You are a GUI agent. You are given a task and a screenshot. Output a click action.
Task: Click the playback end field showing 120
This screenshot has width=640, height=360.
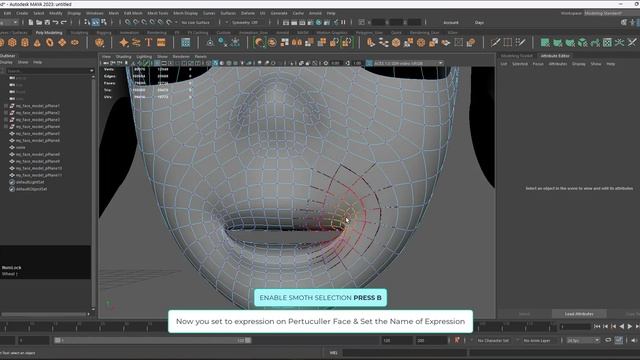pos(396,340)
